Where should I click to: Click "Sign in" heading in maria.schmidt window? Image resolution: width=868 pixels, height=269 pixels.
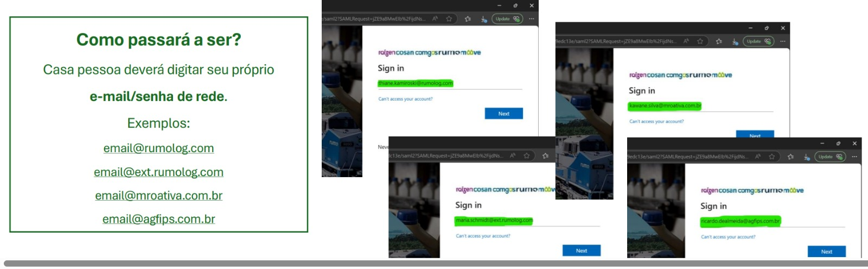point(468,205)
